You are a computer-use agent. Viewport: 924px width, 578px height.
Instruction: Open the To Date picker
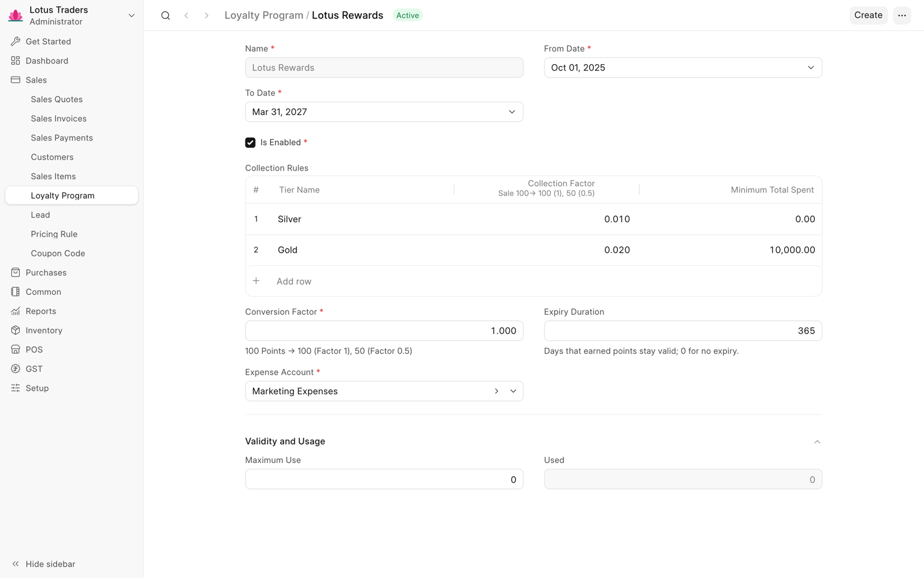[384, 112]
